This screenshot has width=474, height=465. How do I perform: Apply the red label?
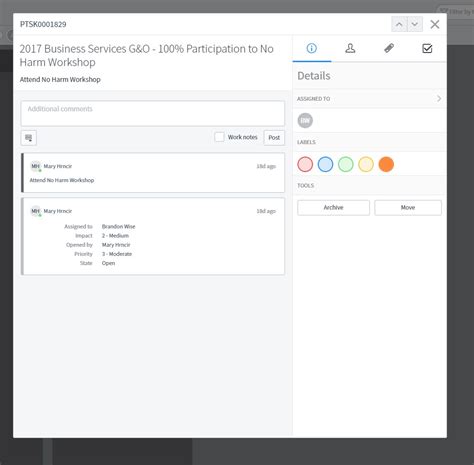[305, 164]
